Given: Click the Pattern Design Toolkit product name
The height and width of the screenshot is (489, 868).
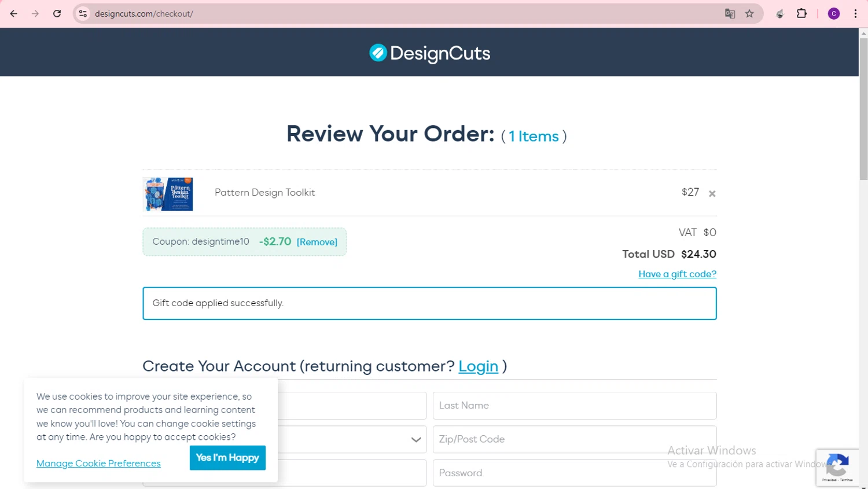Looking at the screenshot, I should 265,193.
